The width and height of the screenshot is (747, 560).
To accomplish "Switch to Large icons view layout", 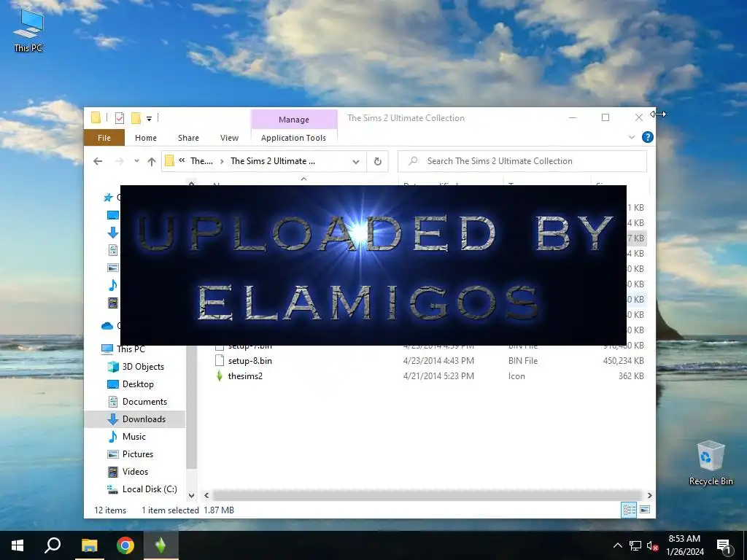I will 645,510.
